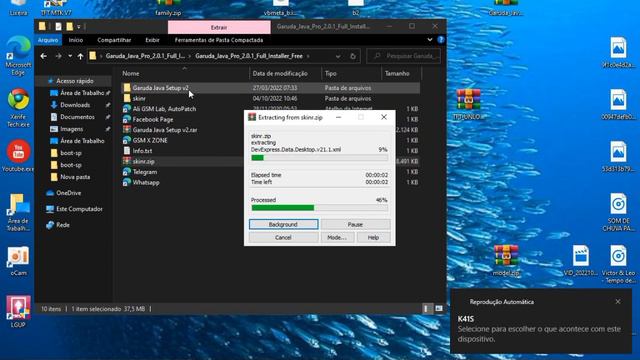Select Telegram shortcut file
The height and width of the screenshot is (360, 640).
click(x=144, y=172)
